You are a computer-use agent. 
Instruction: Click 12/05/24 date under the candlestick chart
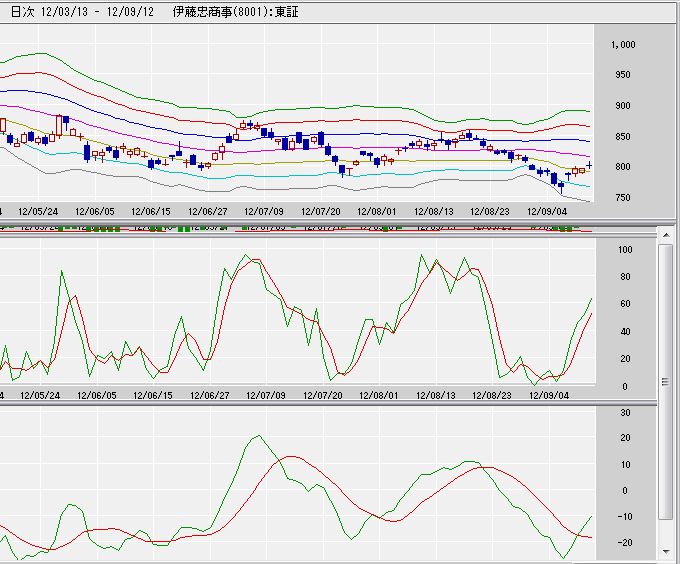[38, 212]
